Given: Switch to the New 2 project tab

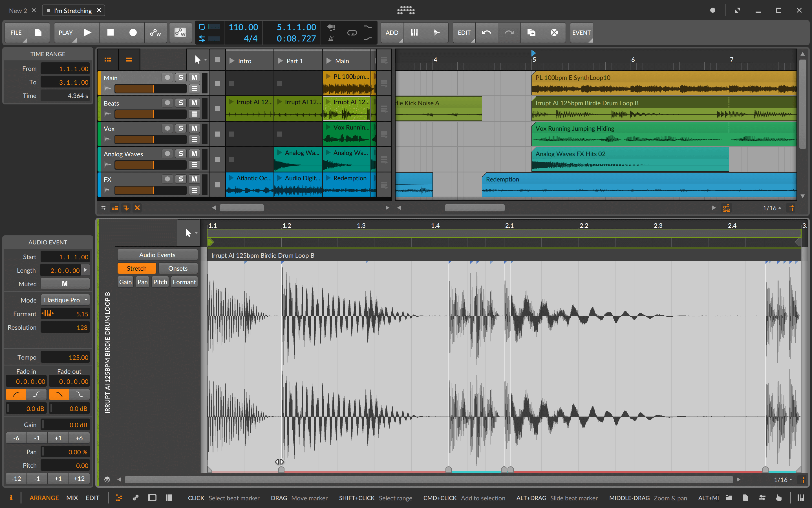Looking at the screenshot, I should [x=18, y=11].
